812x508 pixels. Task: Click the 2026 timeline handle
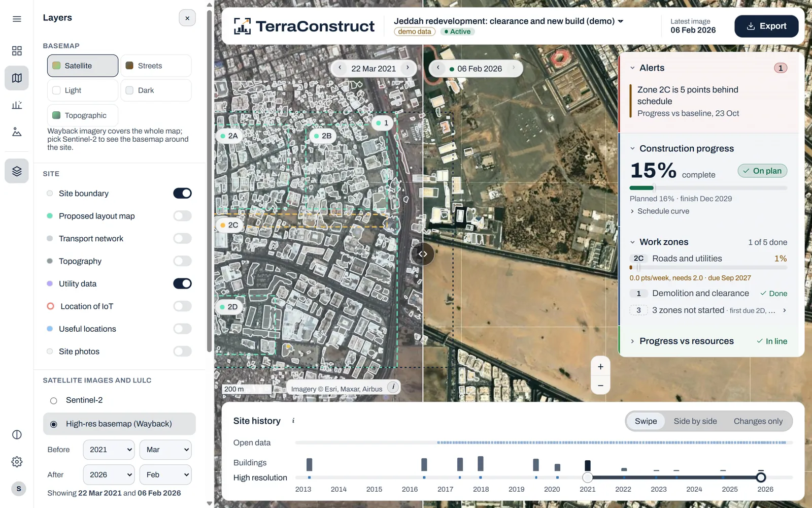(x=761, y=478)
